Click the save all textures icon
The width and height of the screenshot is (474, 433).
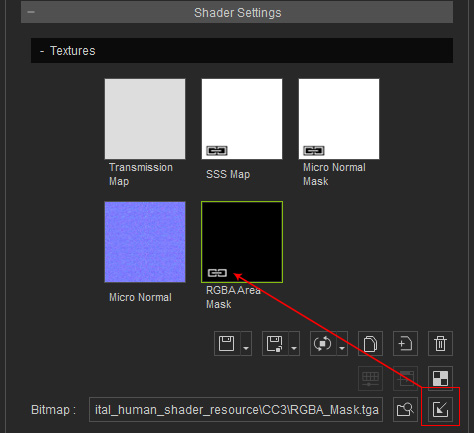[275, 344]
